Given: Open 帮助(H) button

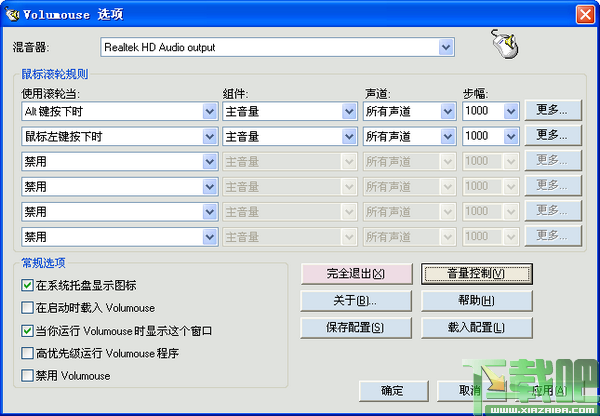Looking at the screenshot, I should pyautogui.click(x=477, y=301).
